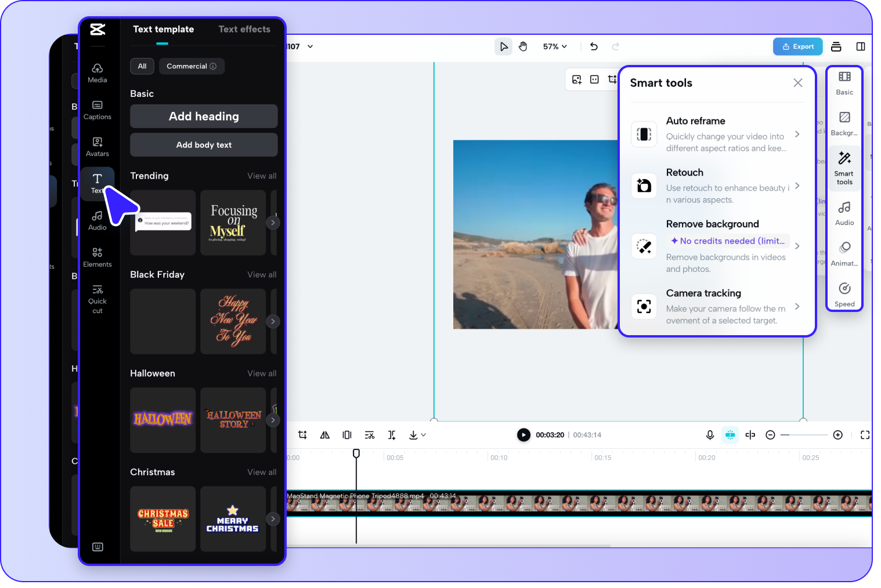This screenshot has width=881, height=588.
Task: Select the timeline crop tool
Action: (x=302, y=435)
